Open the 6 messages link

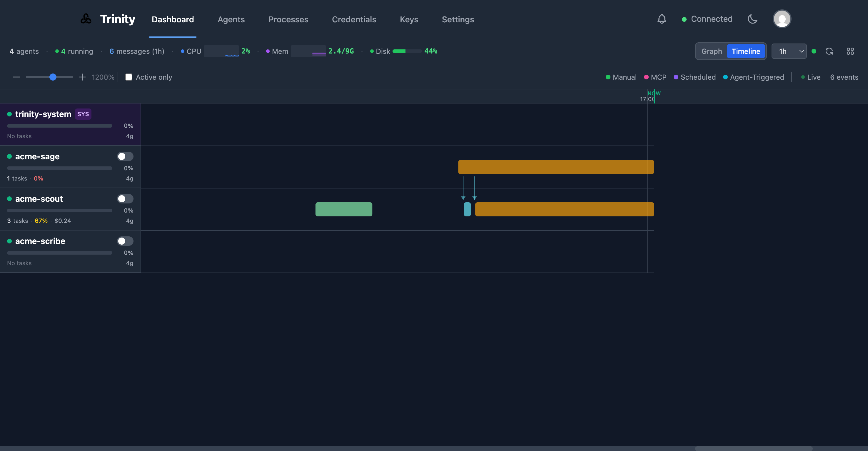pyautogui.click(x=137, y=51)
